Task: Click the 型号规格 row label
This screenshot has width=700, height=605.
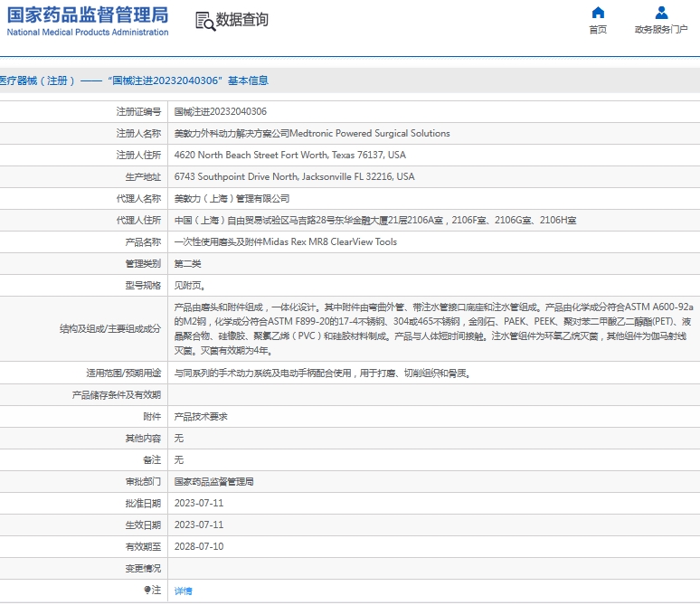Action: pyautogui.click(x=143, y=286)
